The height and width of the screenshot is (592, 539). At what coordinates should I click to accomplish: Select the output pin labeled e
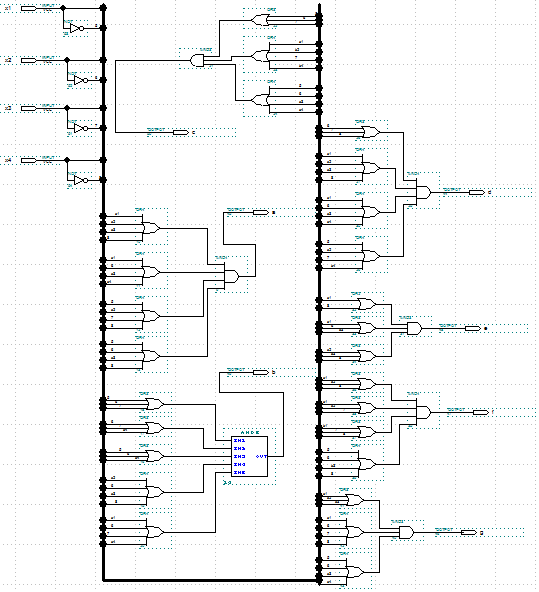coord(473,328)
